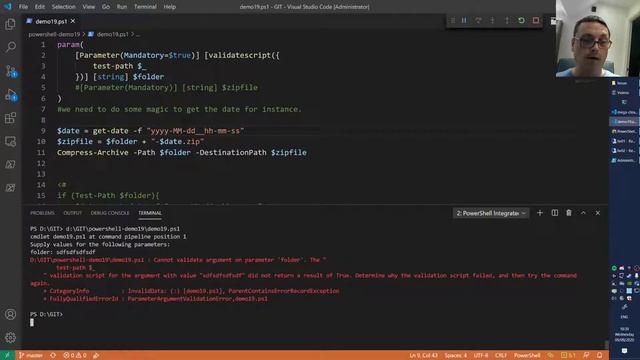This screenshot has width=640, height=360.
Task: Open remote window indicator in status bar
Action: [7, 356]
